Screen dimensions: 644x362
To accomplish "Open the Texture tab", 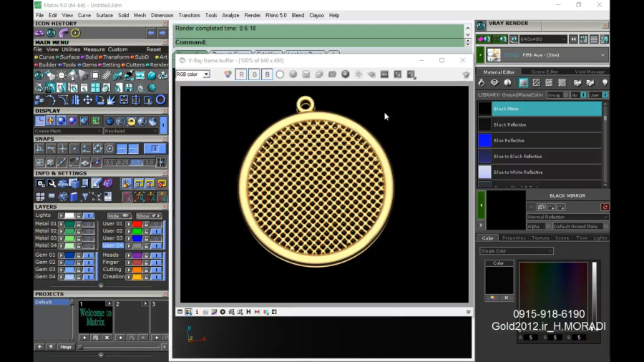I will (540, 238).
